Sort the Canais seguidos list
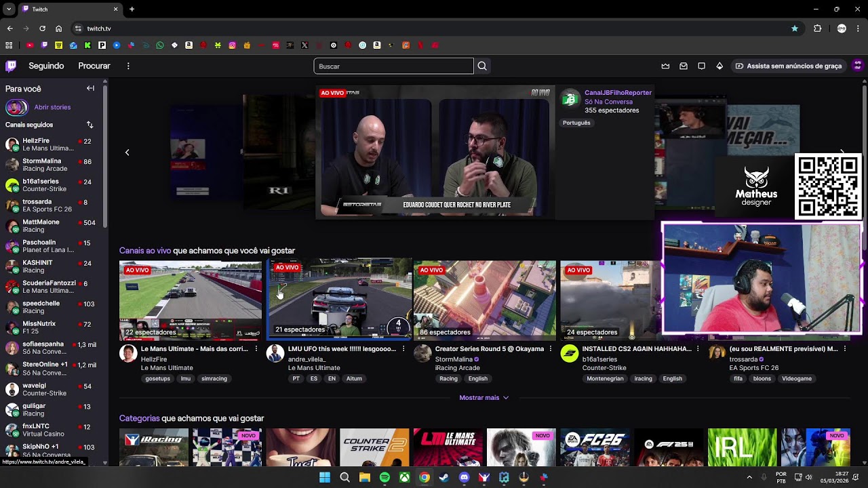868x488 pixels. pos(90,125)
